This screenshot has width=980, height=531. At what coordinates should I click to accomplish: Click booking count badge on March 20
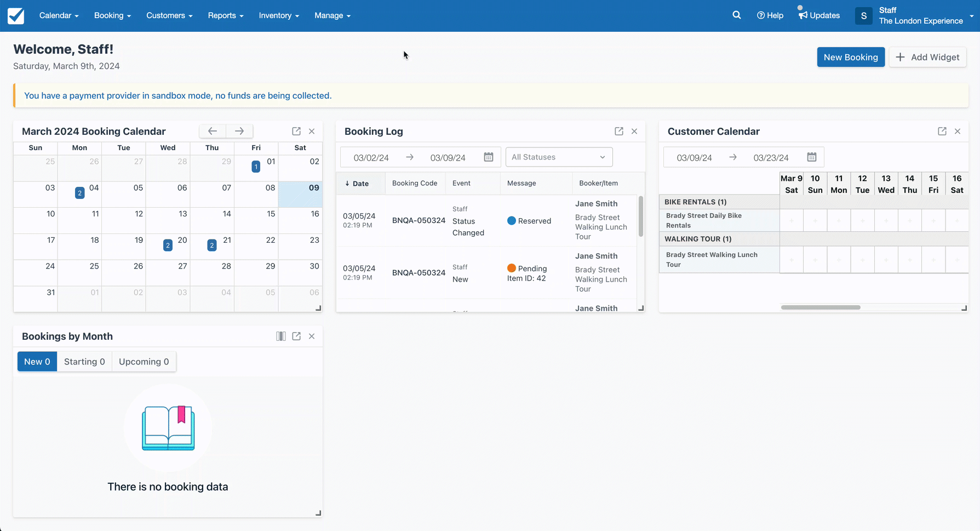168,245
